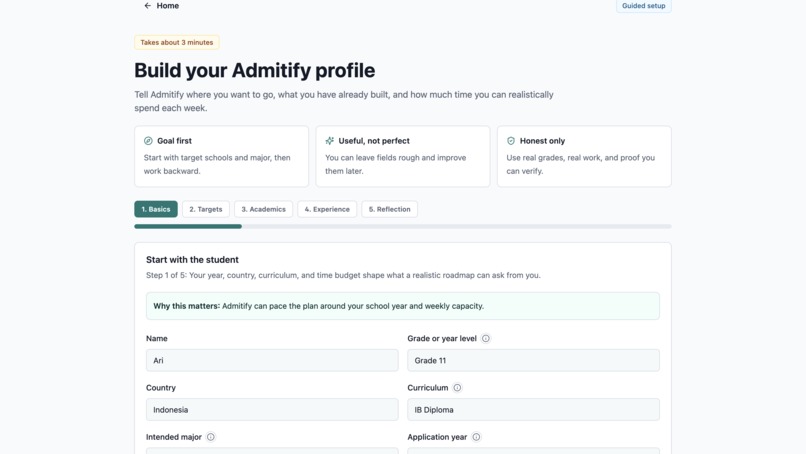Click the Build your Admitify profile heading
The width and height of the screenshot is (806, 454).
pyautogui.click(x=254, y=70)
